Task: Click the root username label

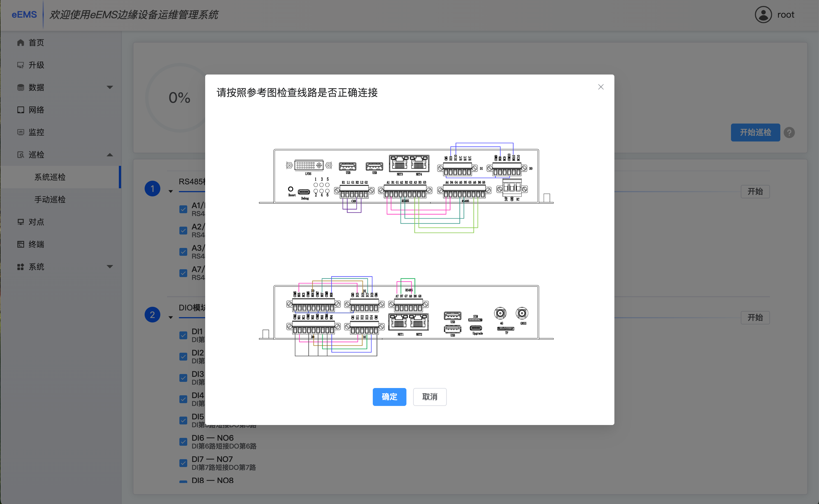Action: [x=786, y=15]
